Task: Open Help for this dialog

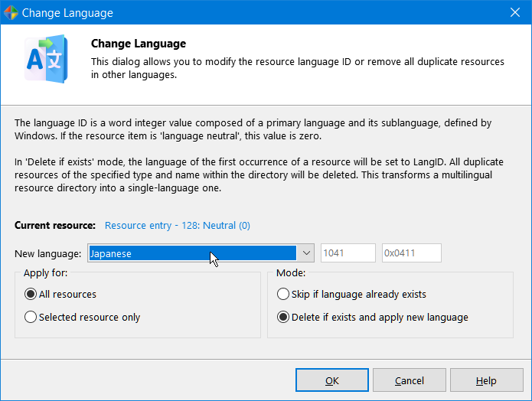Action: click(487, 380)
